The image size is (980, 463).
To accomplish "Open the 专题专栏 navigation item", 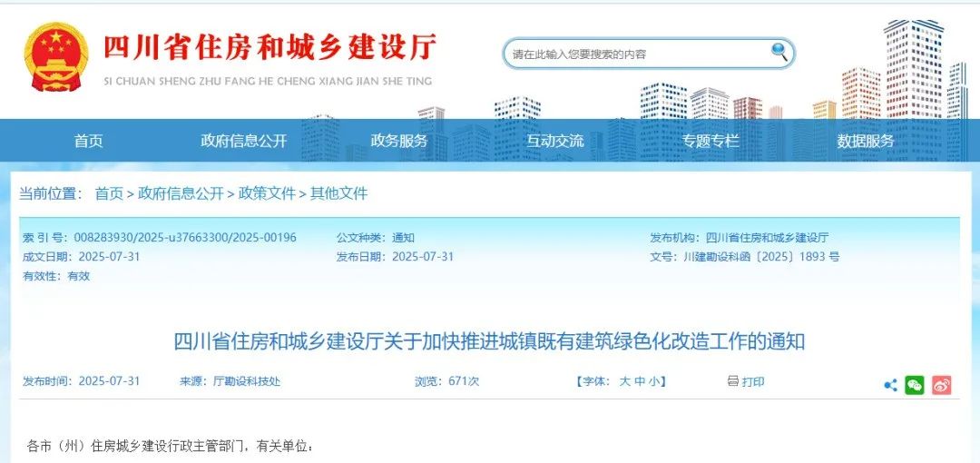I will [710, 141].
